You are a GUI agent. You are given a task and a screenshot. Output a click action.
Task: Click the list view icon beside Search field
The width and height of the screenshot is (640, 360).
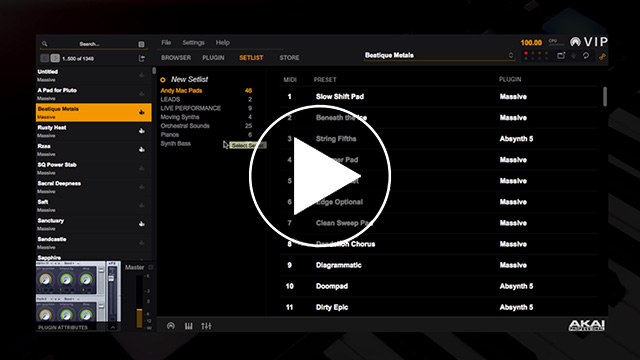141,44
